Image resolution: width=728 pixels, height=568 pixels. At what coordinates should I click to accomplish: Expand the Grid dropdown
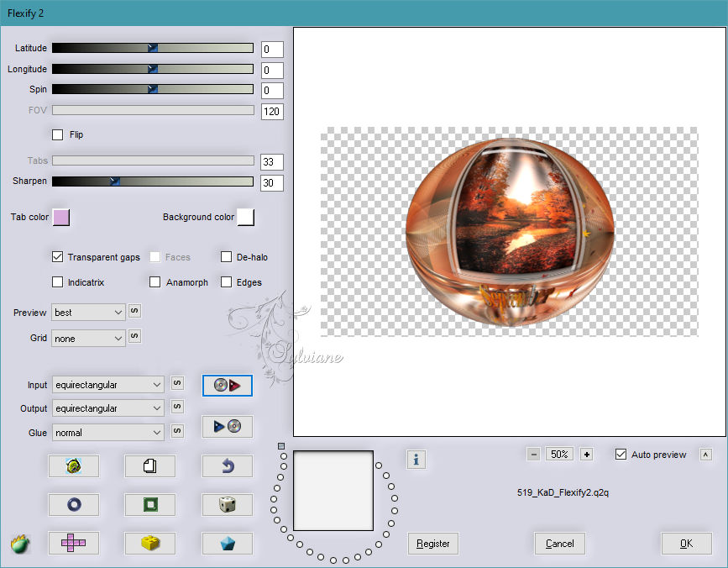point(89,339)
